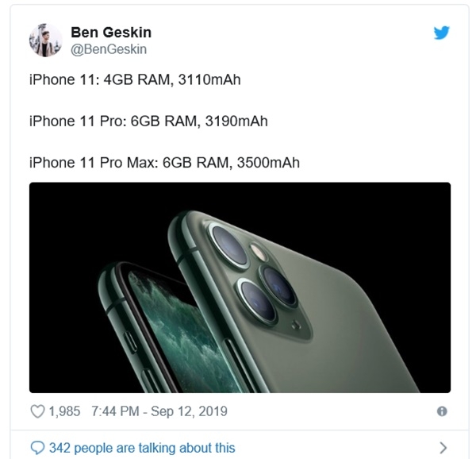Click the iPhone 11 4GB RAM text line
Image resolution: width=476 pixels, height=459 pixels.
coord(135,80)
